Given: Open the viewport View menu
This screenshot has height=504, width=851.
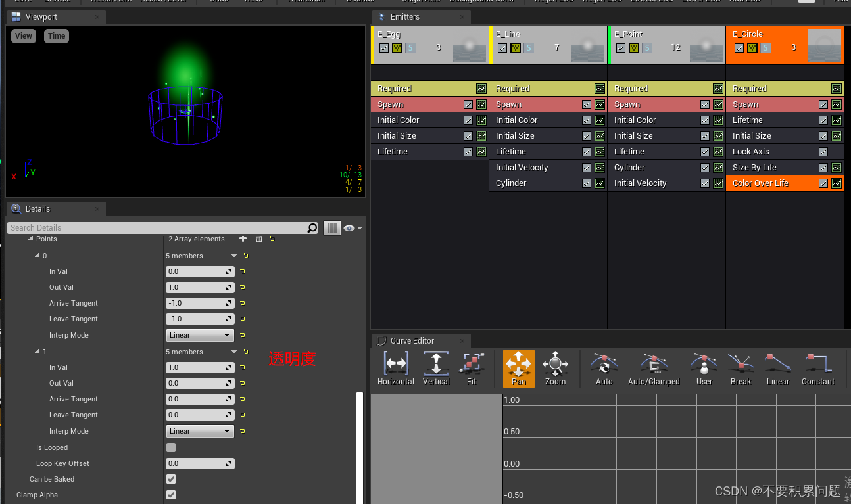Looking at the screenshot, I should point(24,36).
